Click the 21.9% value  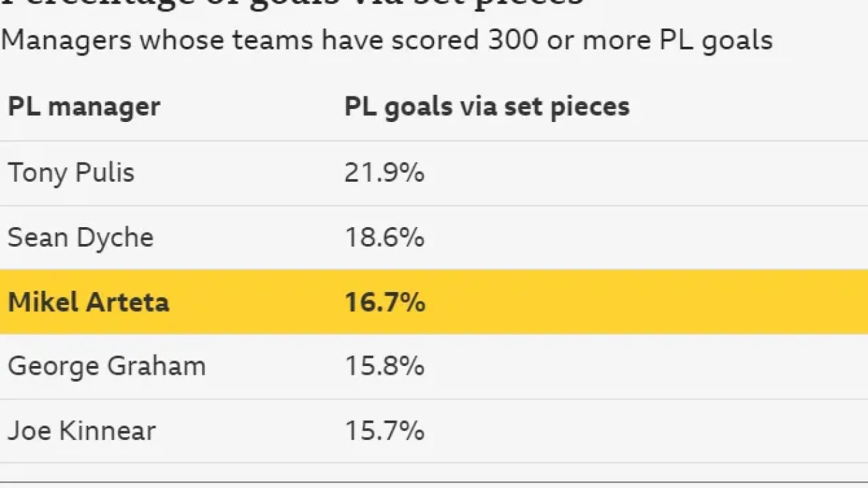[384, 173]
